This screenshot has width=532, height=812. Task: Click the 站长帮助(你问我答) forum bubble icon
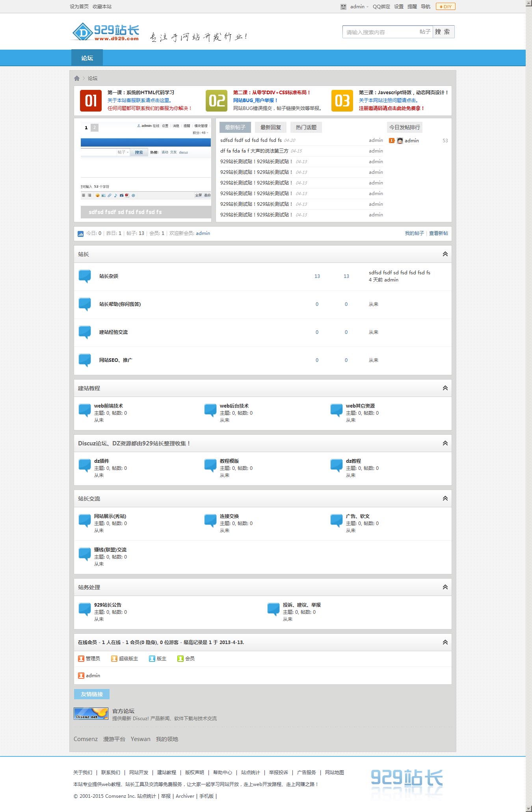[x=85, y=304]
